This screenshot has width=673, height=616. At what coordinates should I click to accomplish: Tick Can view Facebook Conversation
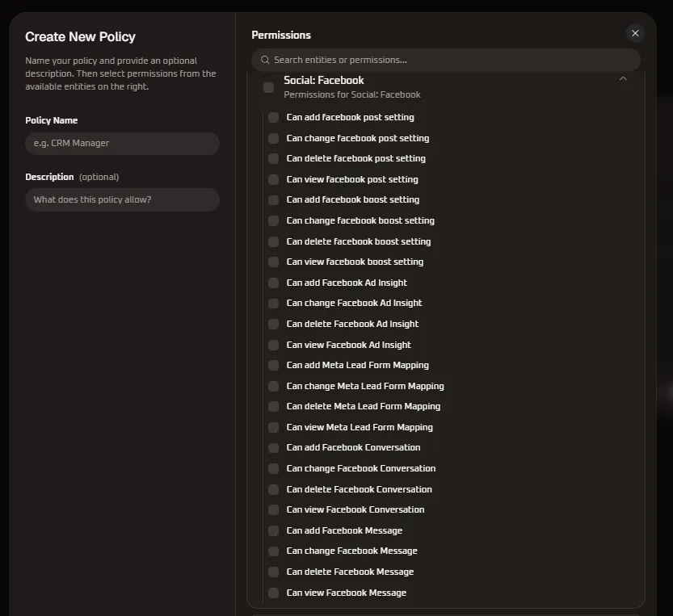click(x=273, y=509)
